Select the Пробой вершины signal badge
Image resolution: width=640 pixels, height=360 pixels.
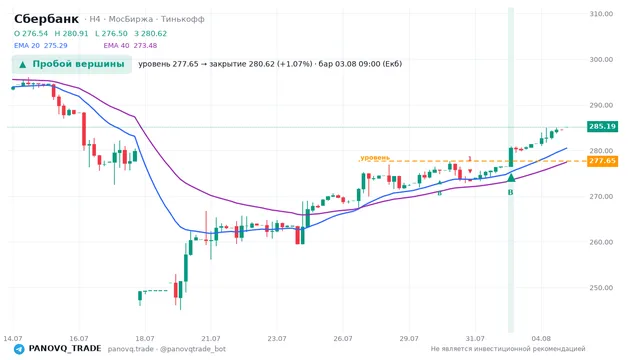pyautogui.click(x=72, y=64)
